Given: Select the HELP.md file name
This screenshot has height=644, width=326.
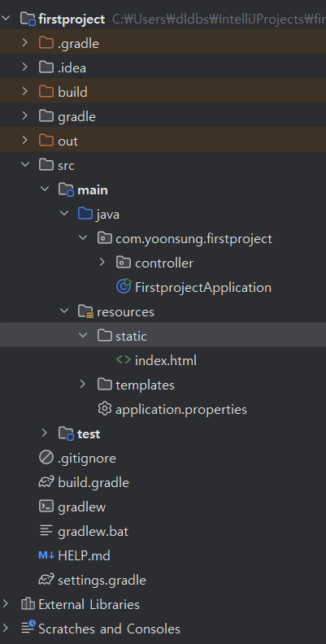Looking at the screenshot, I should point(85,555).
